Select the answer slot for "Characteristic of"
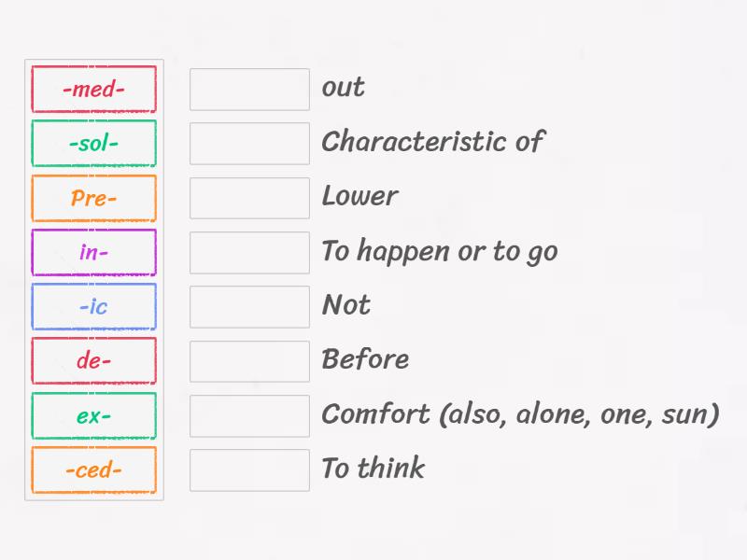This screenshot has width=747, height=560. (x=249, y=144)
